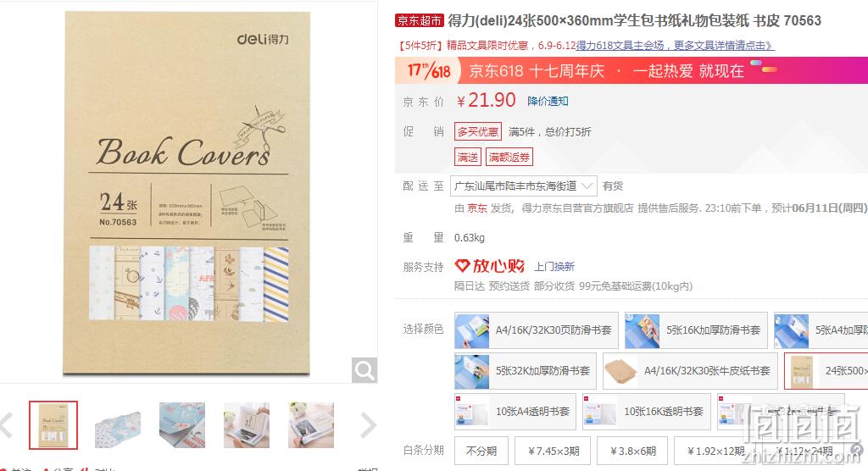Choose ¥3.8×6期 installment option
This screenshot has height=471, width=868.
632,451
